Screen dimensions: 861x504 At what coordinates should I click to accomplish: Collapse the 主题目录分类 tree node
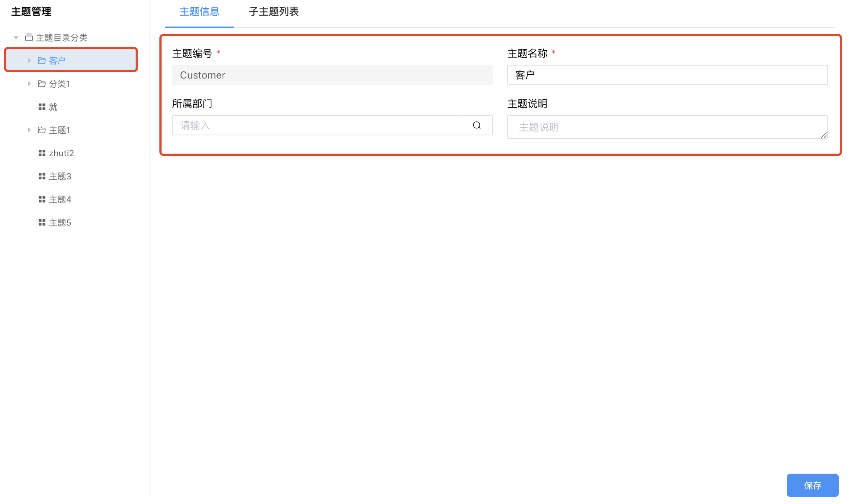(x=15, y=37)
